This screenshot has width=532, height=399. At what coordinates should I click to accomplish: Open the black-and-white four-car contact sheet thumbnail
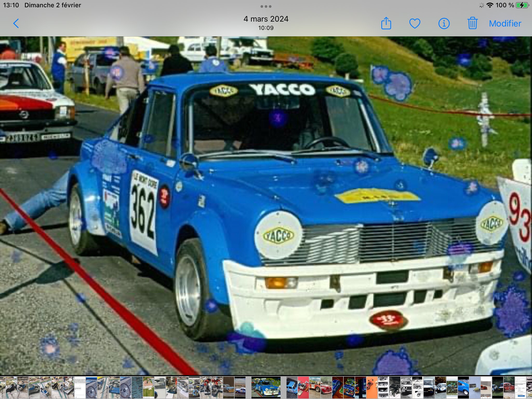click(383, 387)
